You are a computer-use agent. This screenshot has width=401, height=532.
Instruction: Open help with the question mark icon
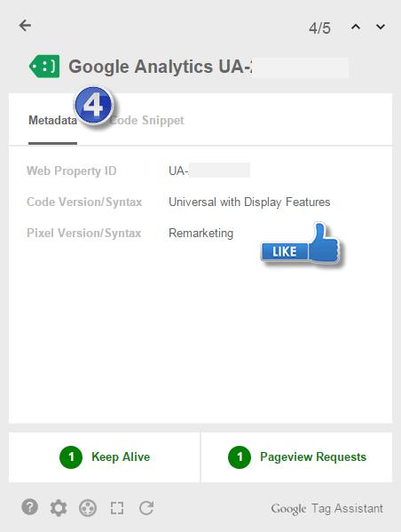30,507
